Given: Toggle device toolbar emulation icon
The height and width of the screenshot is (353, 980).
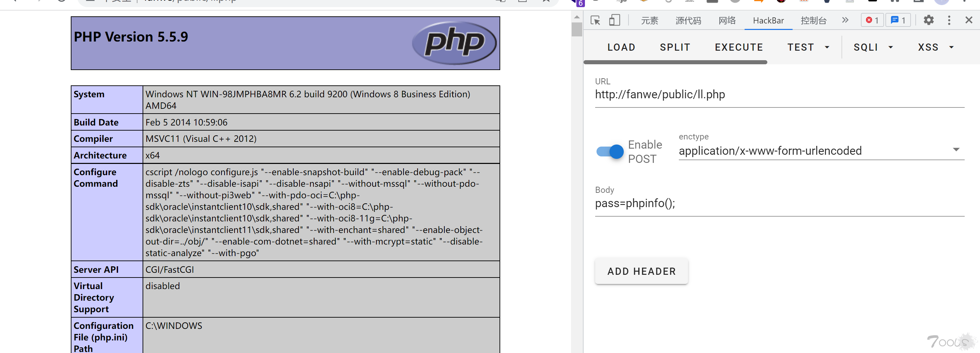Looking at the screenshot, I should [615, 20].
